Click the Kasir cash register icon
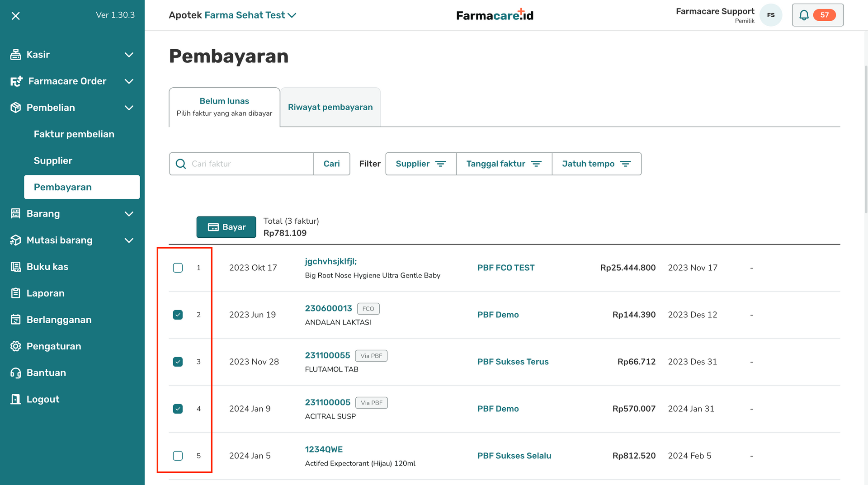 click(16, 55)
